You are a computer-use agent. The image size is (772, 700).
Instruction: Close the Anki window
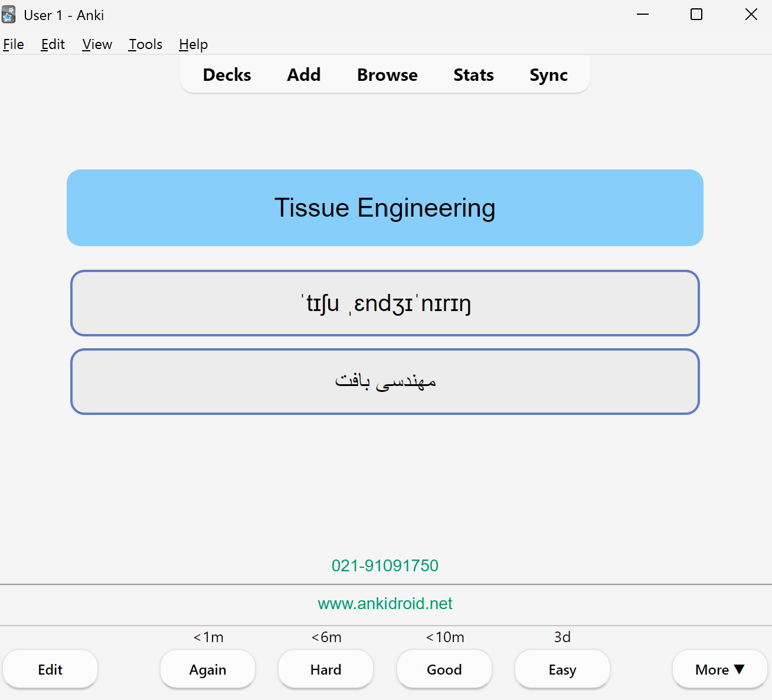[751, 15]
